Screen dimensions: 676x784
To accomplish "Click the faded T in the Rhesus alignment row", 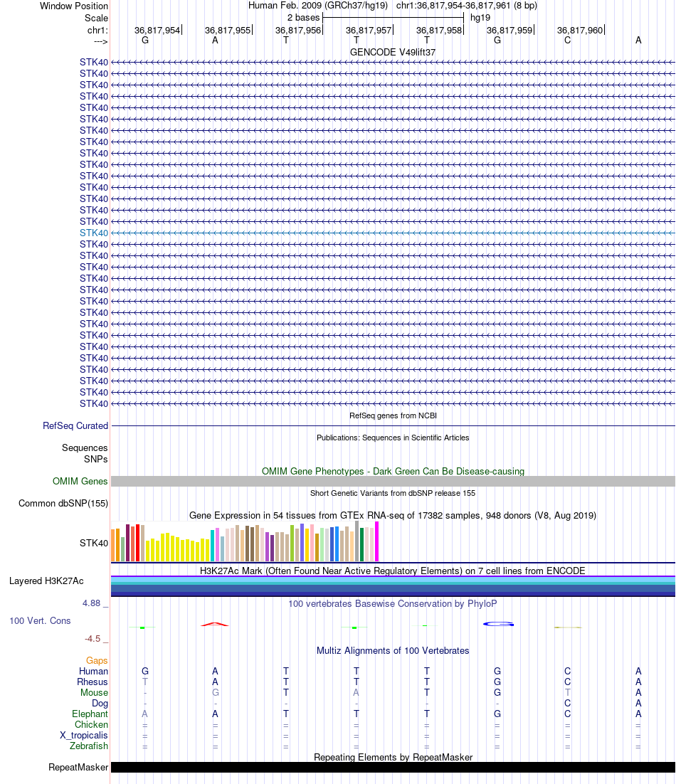I will (145, 682).
